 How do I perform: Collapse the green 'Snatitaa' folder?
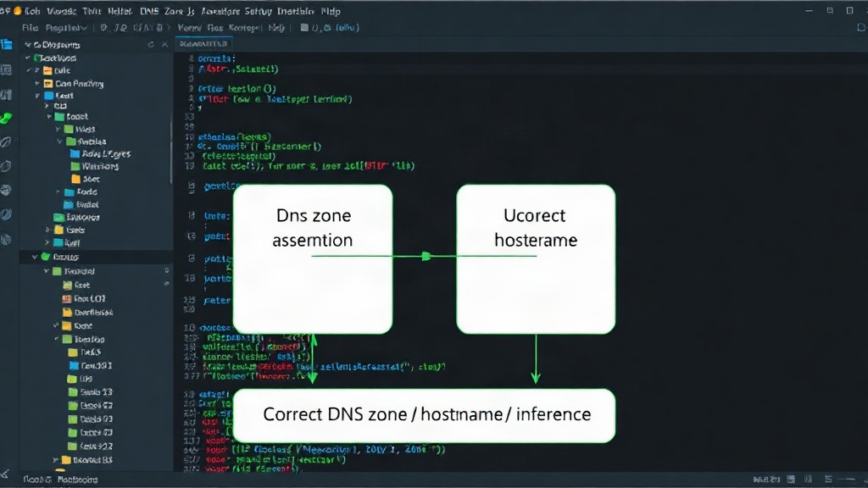(60, 141)
